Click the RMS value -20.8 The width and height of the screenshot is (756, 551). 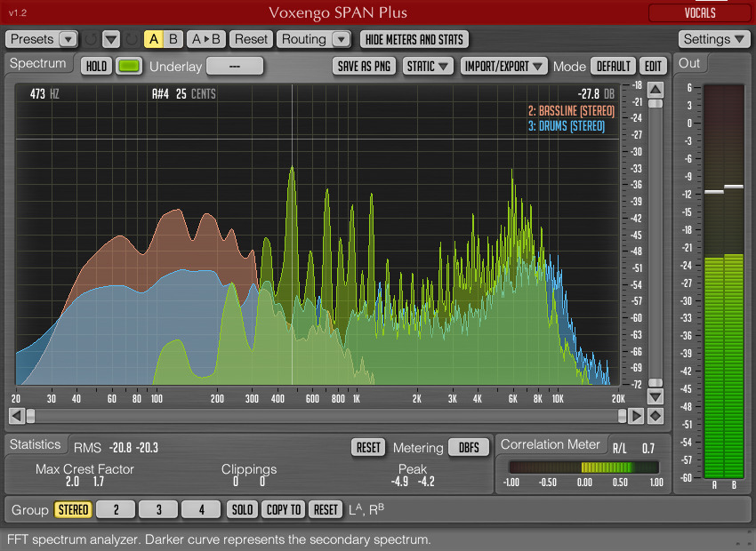pos(121,448)
